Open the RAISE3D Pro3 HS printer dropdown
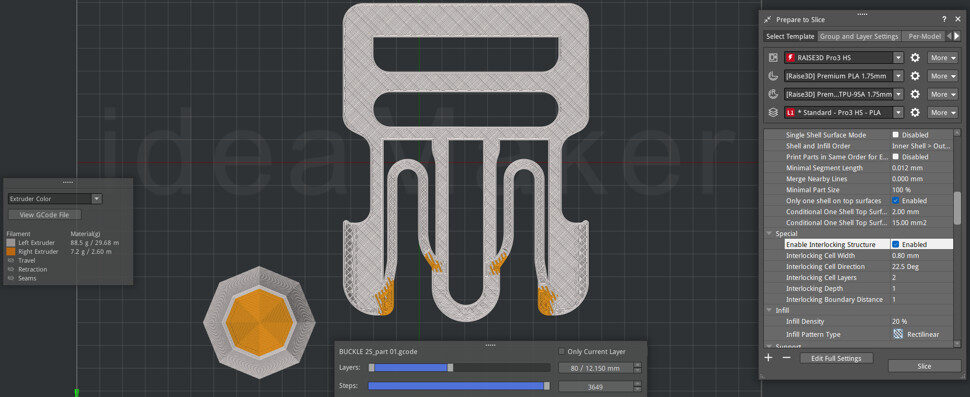 [x=844, y=58]
